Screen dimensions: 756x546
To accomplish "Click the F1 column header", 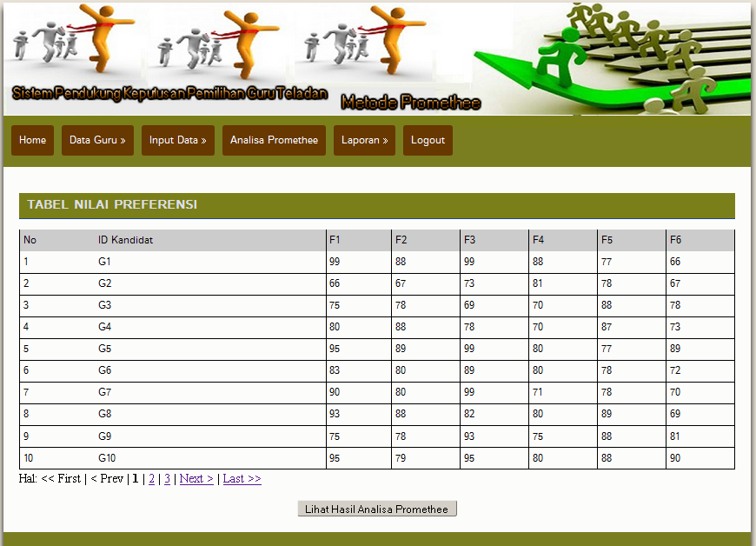I will coord(359,240).
